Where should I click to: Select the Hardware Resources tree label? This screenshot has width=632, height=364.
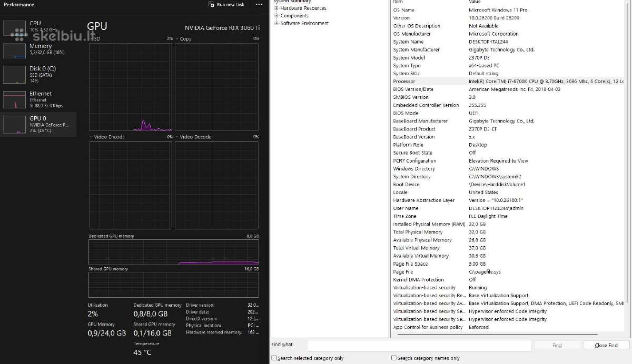pos(303,8)
